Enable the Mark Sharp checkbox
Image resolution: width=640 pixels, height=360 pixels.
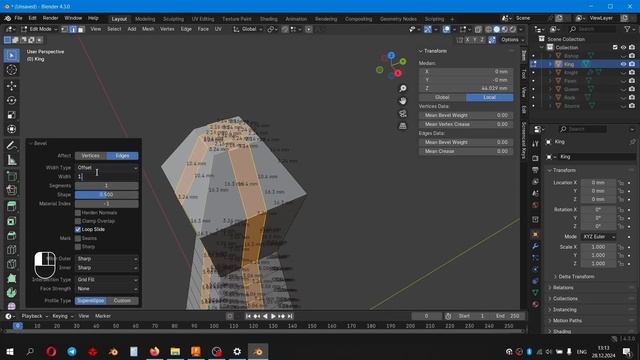click(x=78, y=247)
